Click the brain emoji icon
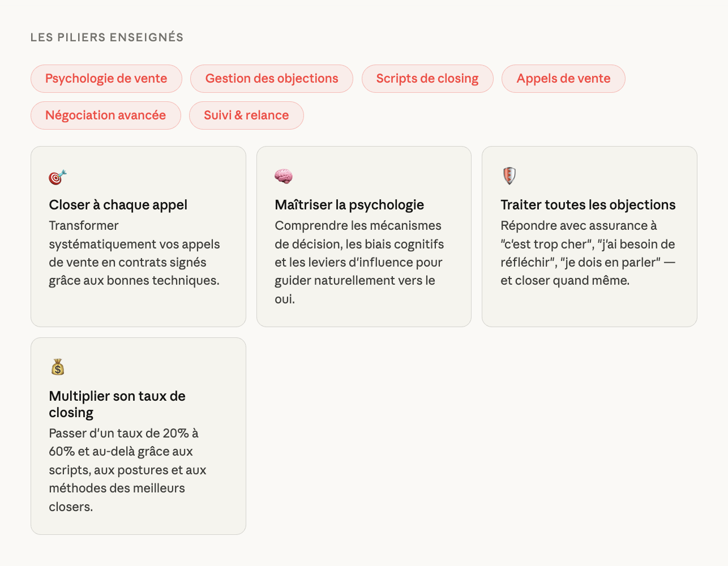Viewport: 728px width, 566px height. [283, 177]
